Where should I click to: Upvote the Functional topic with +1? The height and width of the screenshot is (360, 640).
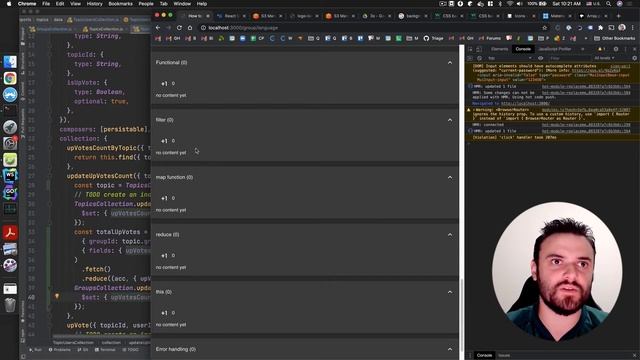point(164,84)
